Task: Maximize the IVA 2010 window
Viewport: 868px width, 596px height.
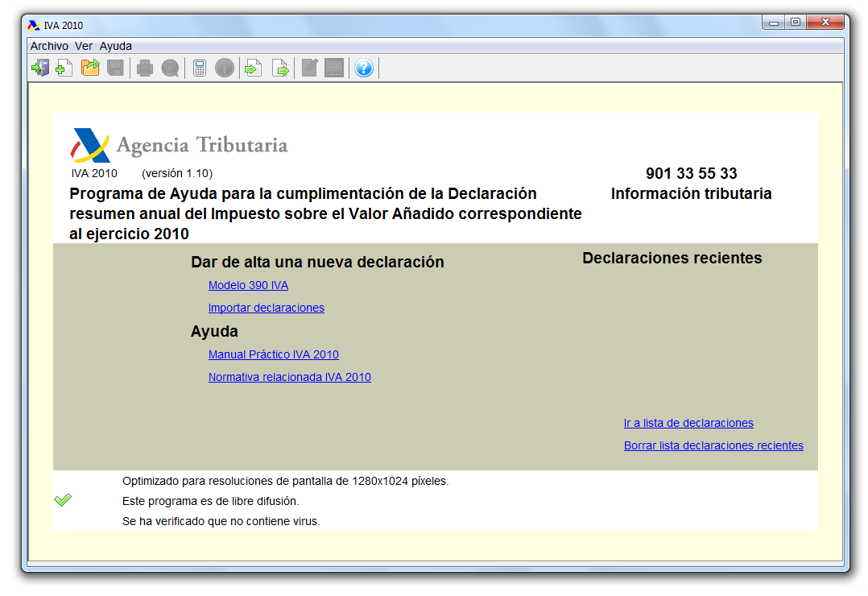Action: coord(796,23)
